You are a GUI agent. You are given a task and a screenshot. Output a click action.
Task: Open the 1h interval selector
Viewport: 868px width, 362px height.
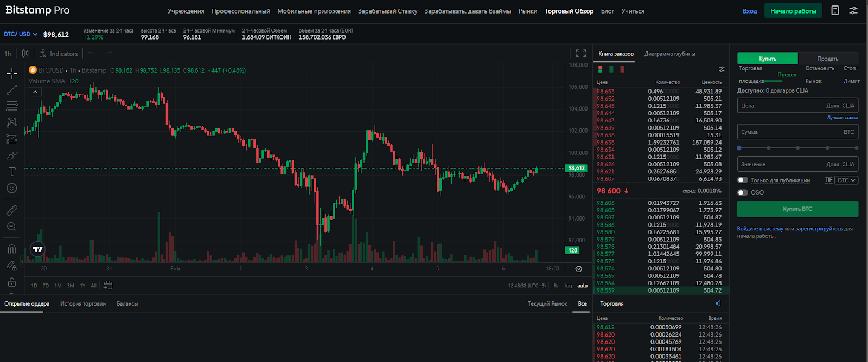pyautogui.click(x=8, y=54)
